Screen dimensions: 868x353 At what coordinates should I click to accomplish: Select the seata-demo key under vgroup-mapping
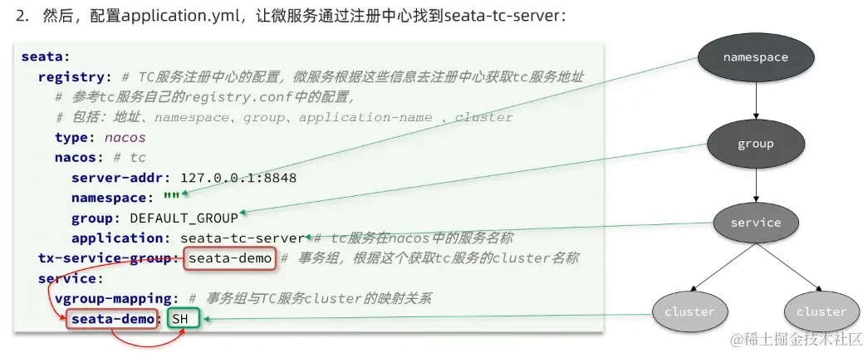coord(113,319)
